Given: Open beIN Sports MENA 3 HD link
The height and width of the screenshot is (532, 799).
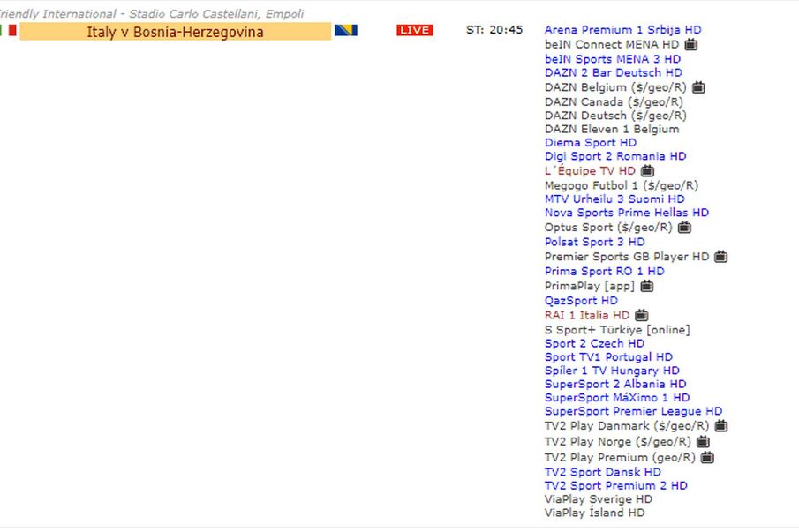Looking at the screenshot, I should [613, 59].
